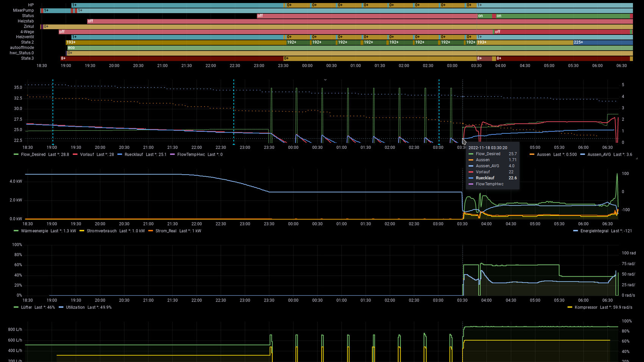Click the Stromverbrauch legend label

[102, 231]
